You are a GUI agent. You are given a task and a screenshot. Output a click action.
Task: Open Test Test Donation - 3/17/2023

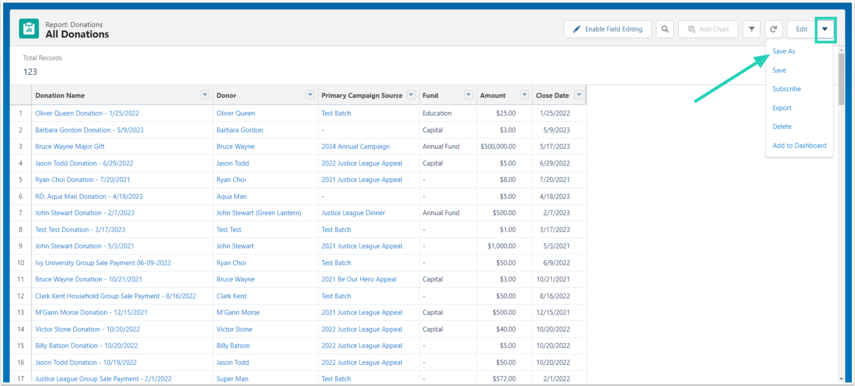[80, 230]
